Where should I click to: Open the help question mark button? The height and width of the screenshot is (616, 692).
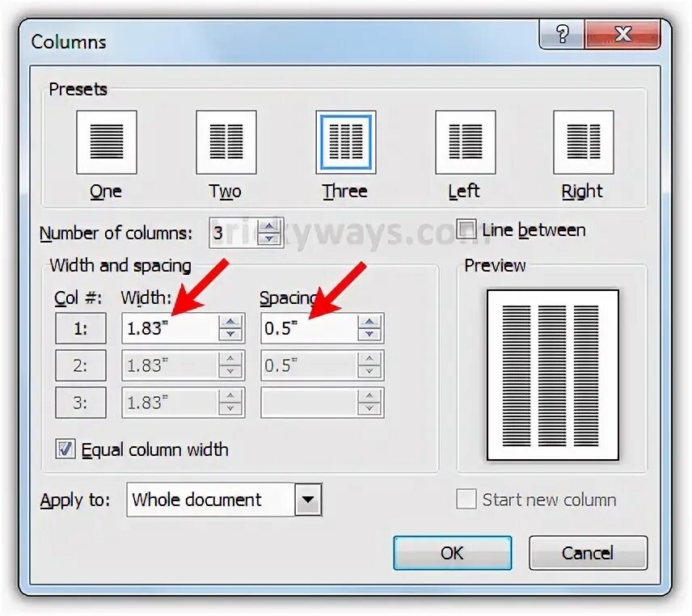click(x=562, y=34)
